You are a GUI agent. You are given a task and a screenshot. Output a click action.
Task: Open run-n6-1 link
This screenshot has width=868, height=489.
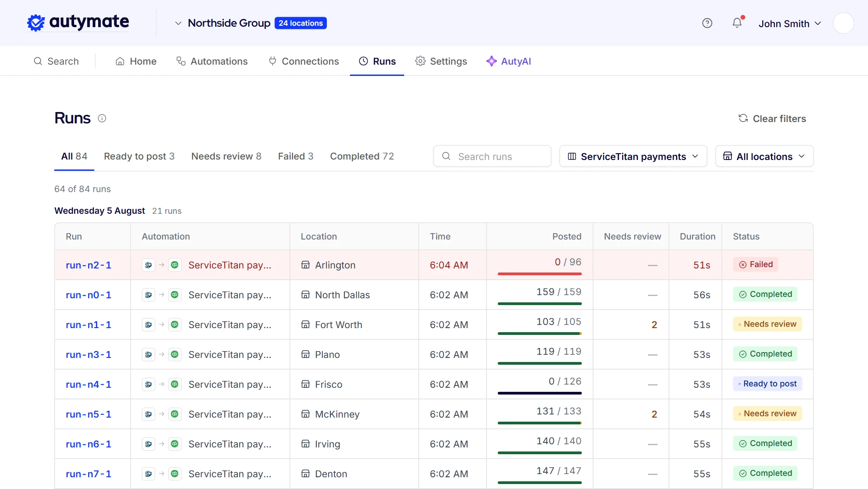pos(89,444)
